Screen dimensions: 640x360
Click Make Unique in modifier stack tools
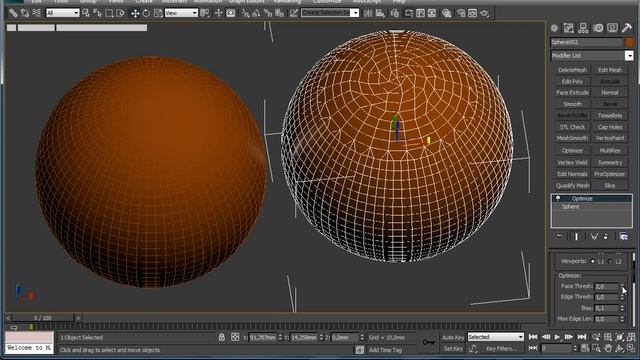click(x=594, y=236)
